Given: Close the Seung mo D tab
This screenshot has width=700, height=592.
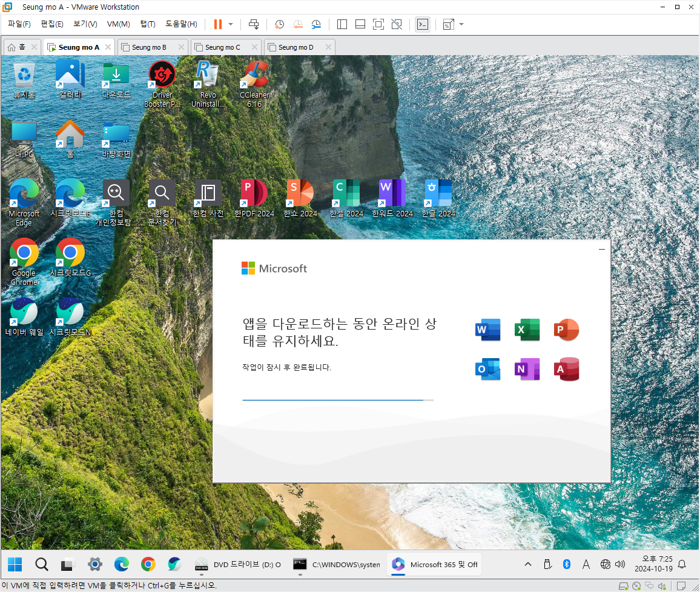Looking at the screenshot, I should (329, 47).
